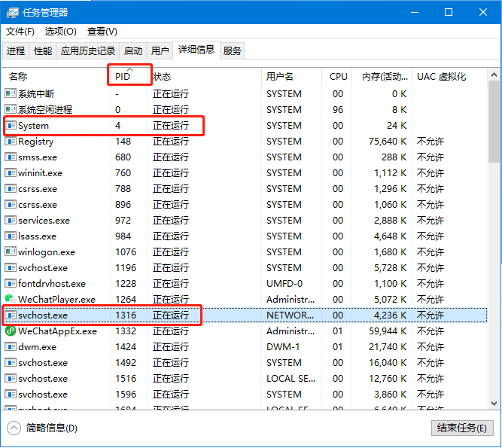This screenshot has width=502, height=448.
Task: Click the Registry process icon
Action: [x=11, y=142]
